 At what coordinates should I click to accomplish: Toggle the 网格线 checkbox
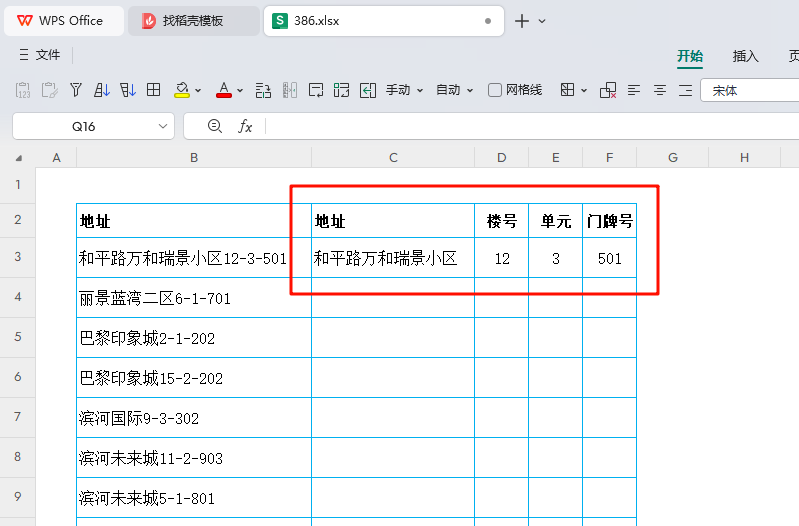coord(495,90)
